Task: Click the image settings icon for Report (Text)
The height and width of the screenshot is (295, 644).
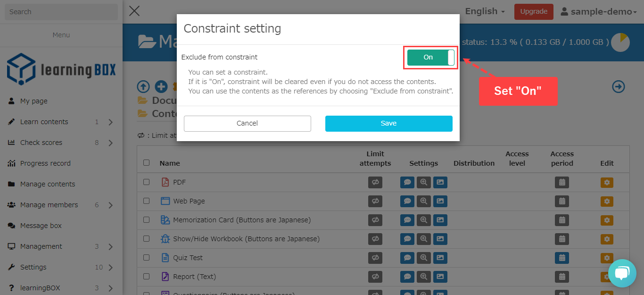Action: click(440, 277)
